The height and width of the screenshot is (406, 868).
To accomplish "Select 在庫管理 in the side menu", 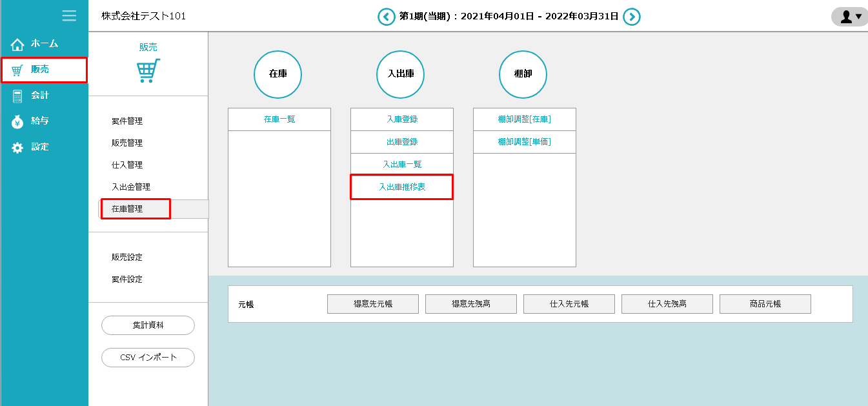I will click(x=127, y=209).
